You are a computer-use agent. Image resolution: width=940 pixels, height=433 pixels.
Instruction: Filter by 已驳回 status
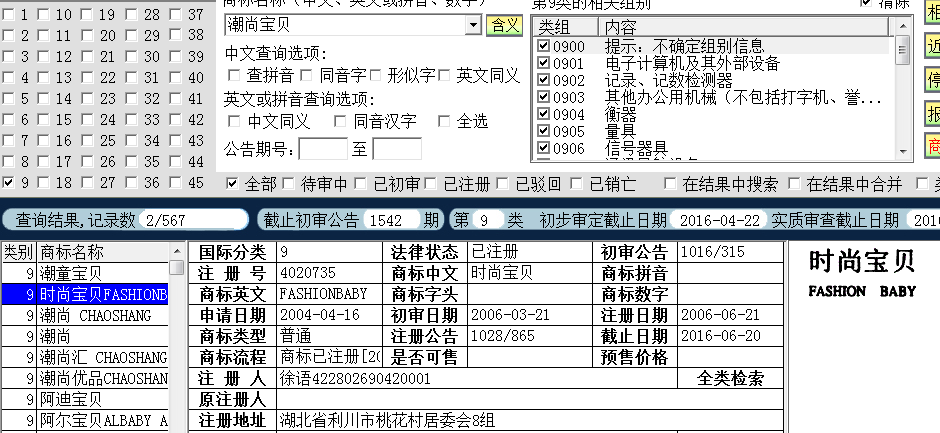502,184
